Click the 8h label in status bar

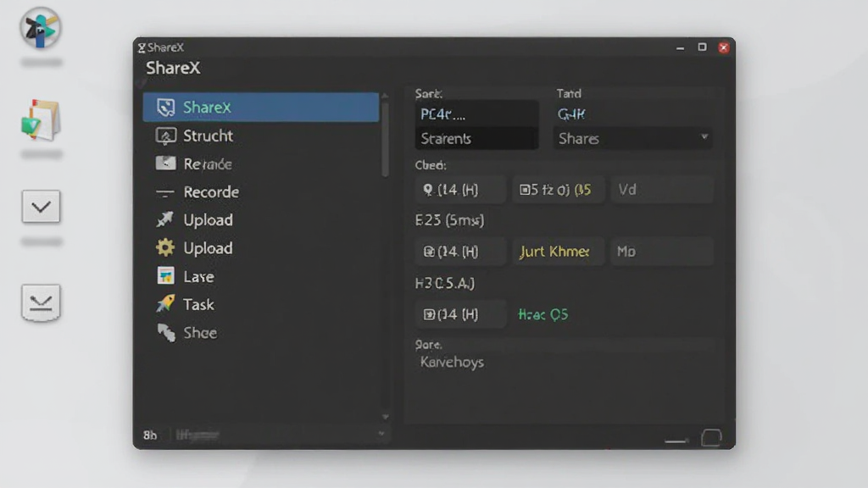(150, 435)
